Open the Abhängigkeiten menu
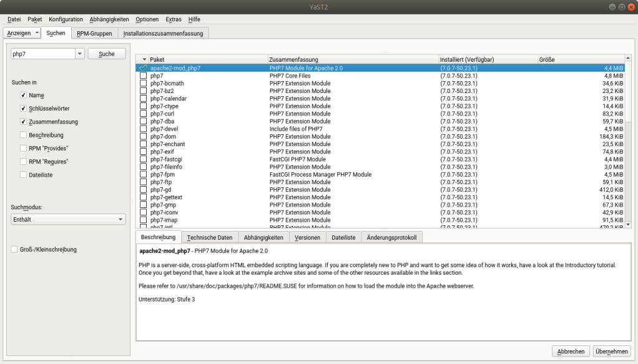The height and width of the screenshot is (364, 638). tap(109, 19)
